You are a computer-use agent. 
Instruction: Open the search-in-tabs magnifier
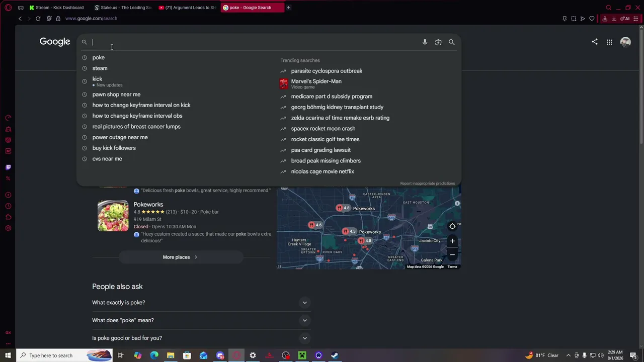click(608, 8)
